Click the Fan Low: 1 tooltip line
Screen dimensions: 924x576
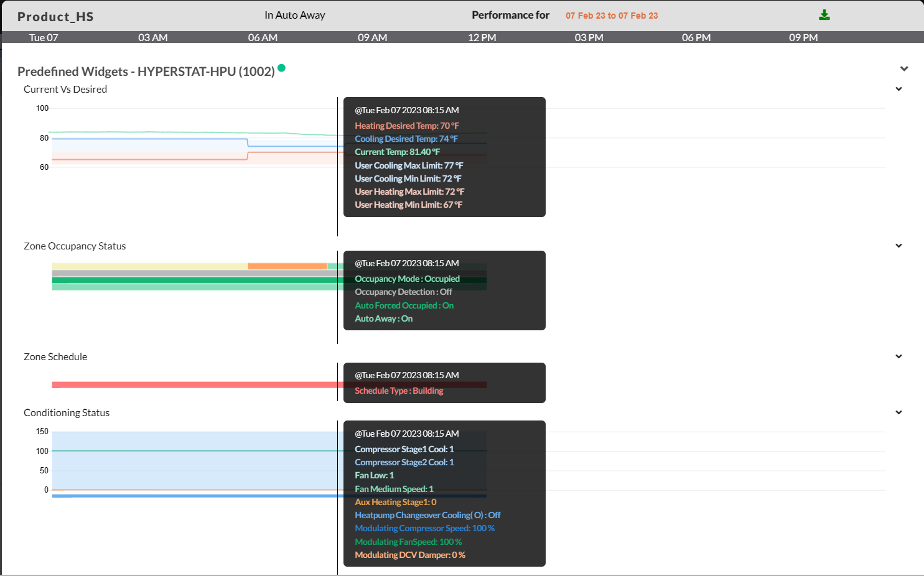(x=375, y=475)
